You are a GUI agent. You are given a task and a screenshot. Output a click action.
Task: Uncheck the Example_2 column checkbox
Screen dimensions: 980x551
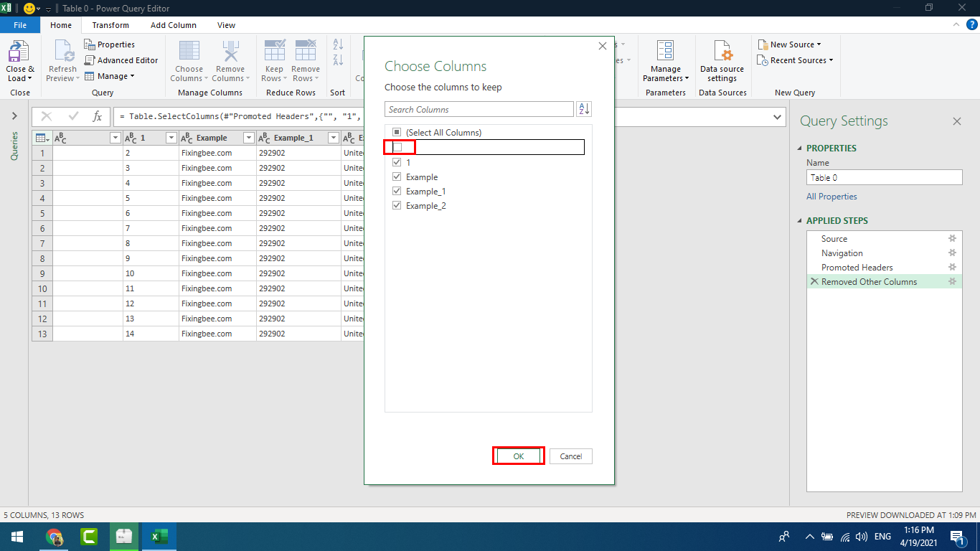click(x=397, y=206)
